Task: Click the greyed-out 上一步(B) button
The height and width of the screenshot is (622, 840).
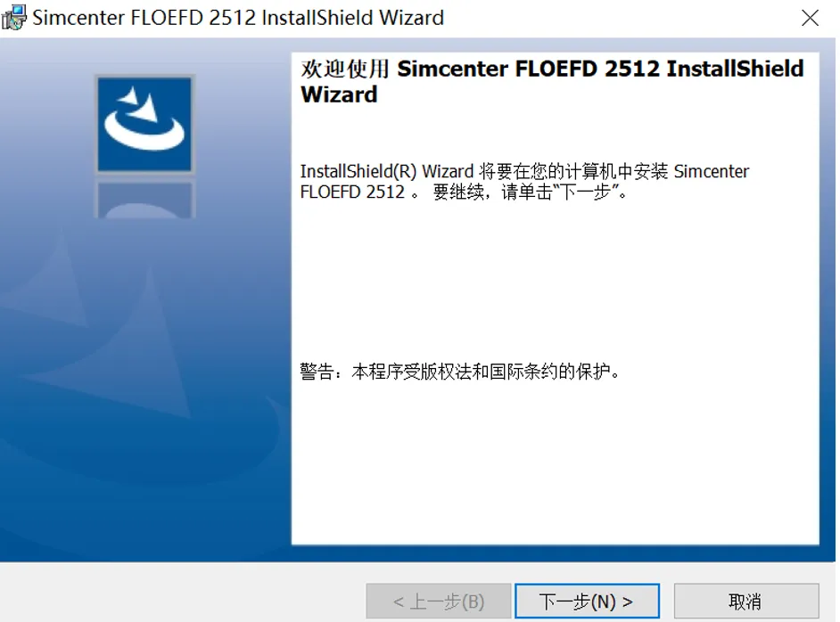Action: click(x=438, y=602)
